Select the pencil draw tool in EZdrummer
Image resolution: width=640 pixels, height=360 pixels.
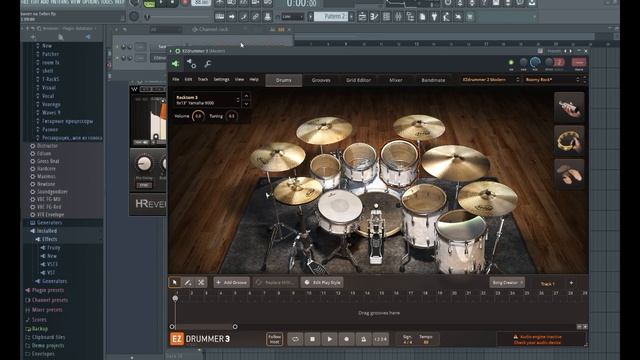[188, 282]
